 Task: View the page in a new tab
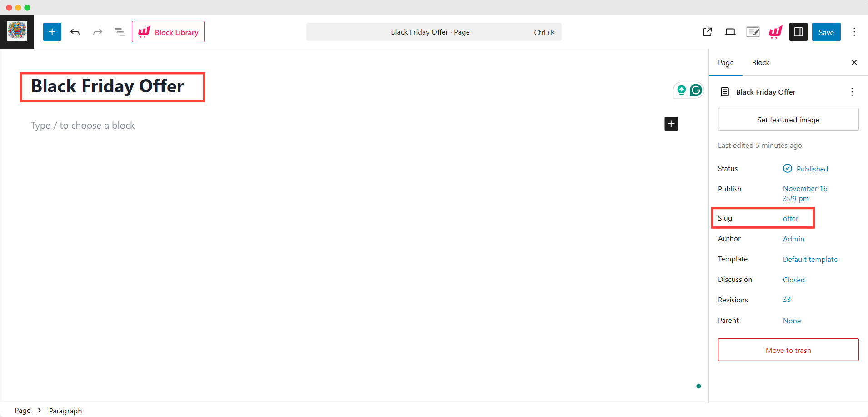tap(707, 32)
